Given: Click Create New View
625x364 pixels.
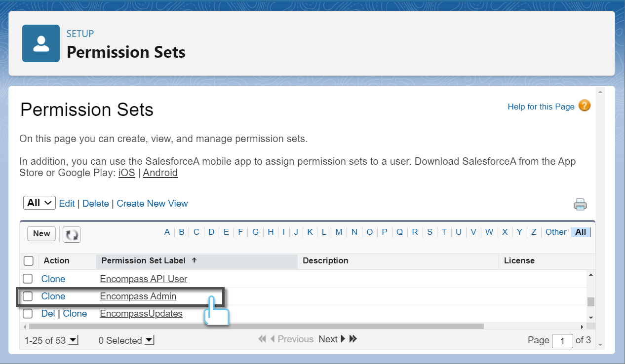Looking at the screenshot, I should [x=153, y=204].
